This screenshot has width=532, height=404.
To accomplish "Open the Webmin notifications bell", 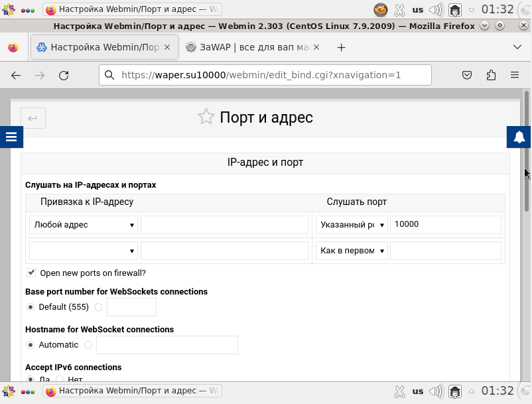I will coord(519,137).
